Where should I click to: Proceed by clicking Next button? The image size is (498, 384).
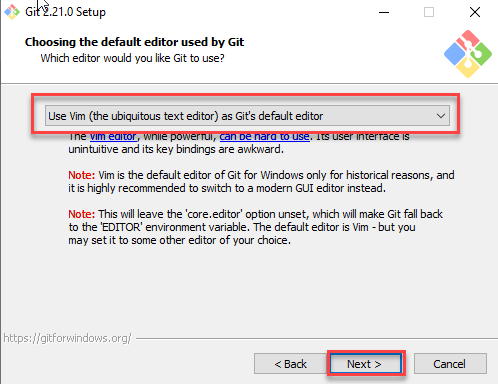[366, 364]
